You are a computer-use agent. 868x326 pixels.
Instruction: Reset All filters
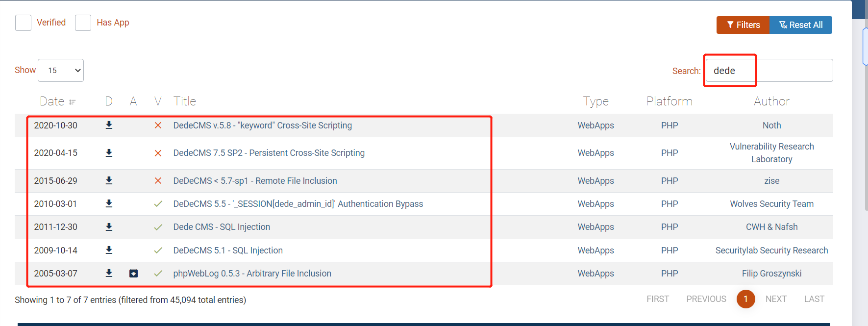[801, 25]
